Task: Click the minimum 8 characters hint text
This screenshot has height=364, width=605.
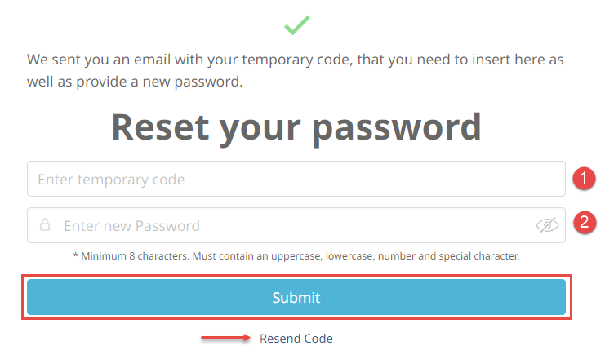Action: [x=296, y=256]
